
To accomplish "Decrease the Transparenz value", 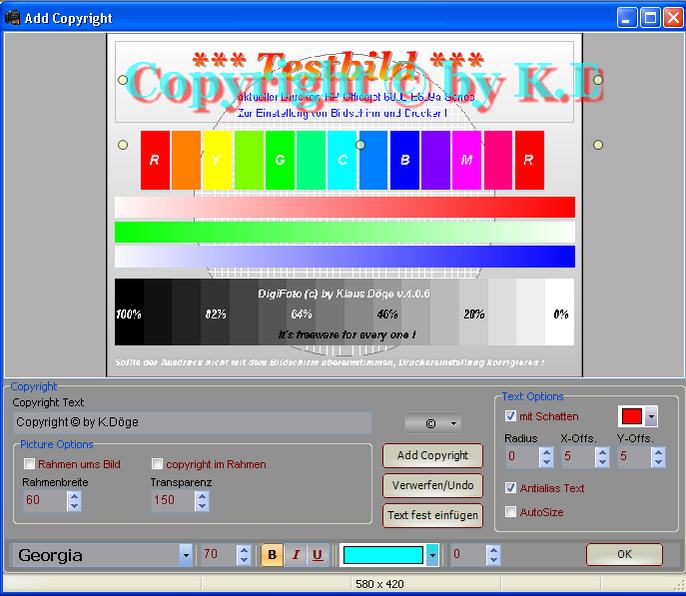I will pyautogui.click(x=202, y=506).
